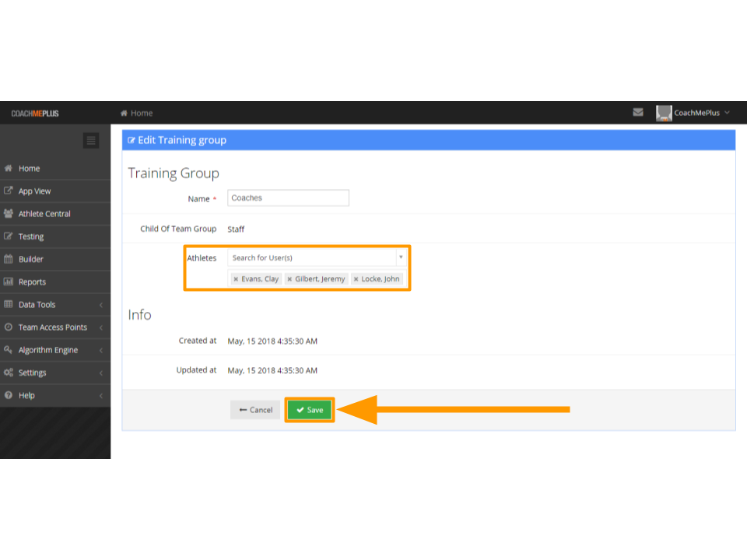Remove Gilbert, Jeremy from athletes

point(289,279)
